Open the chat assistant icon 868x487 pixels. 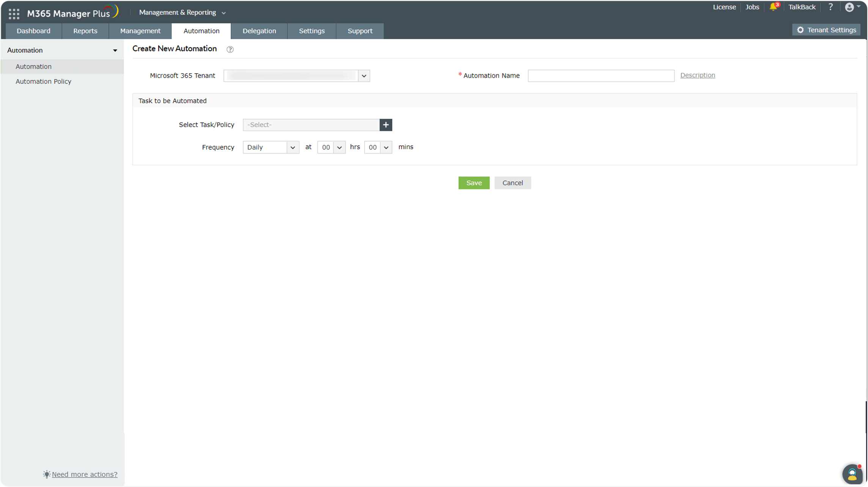852,474
